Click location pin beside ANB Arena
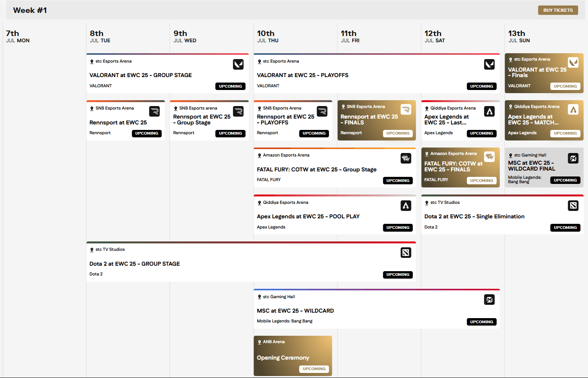This screenshot has height=378, width=588. [x=259, y=342]
